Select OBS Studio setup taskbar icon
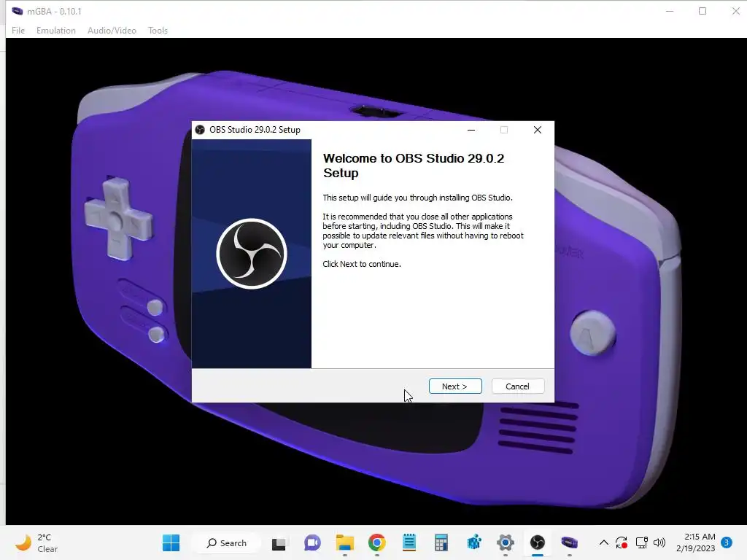747x560 pixels. 538,542
